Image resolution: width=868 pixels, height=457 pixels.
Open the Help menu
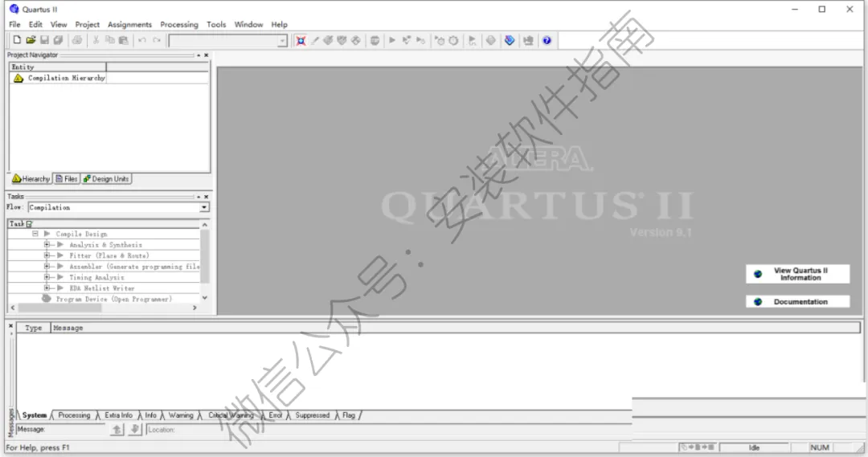coord(279,24)
